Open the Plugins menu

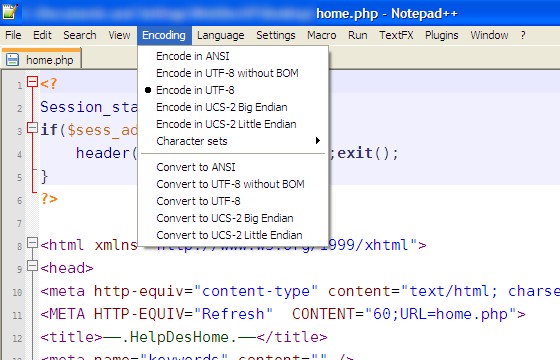[441, 35]
